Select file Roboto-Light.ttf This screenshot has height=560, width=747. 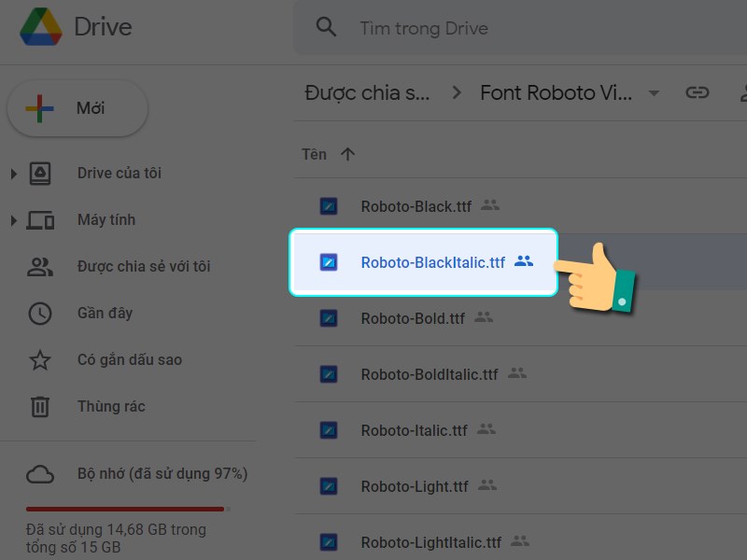coord(415,486)
